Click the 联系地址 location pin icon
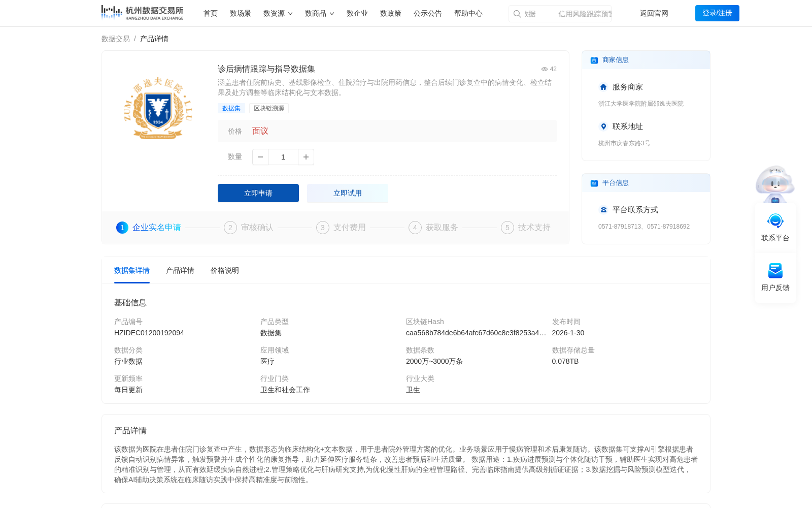The width and height of the screenshot is (812, 508). click(603, 126)
